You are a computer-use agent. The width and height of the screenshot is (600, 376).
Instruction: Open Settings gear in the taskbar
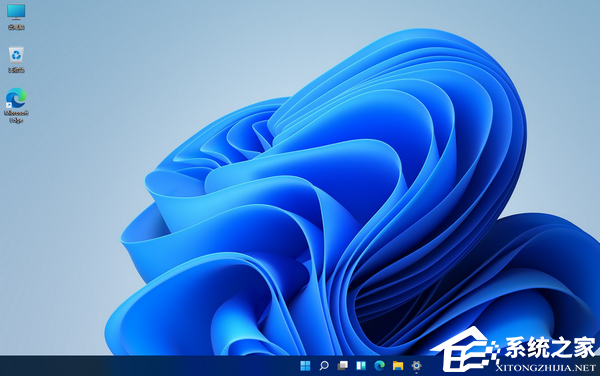(416, 365)
